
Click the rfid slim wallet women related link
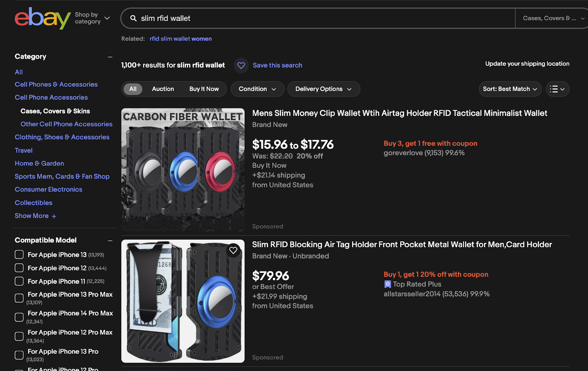[180, 39]
